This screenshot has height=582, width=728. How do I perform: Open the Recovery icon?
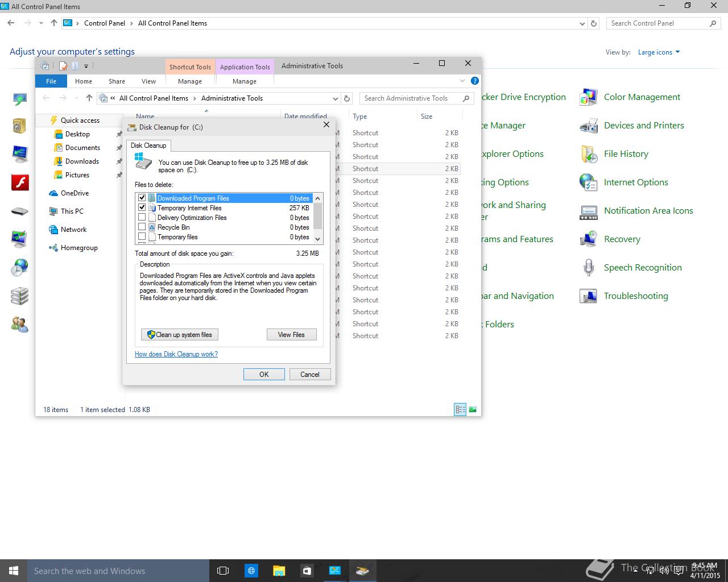(589, 239)
